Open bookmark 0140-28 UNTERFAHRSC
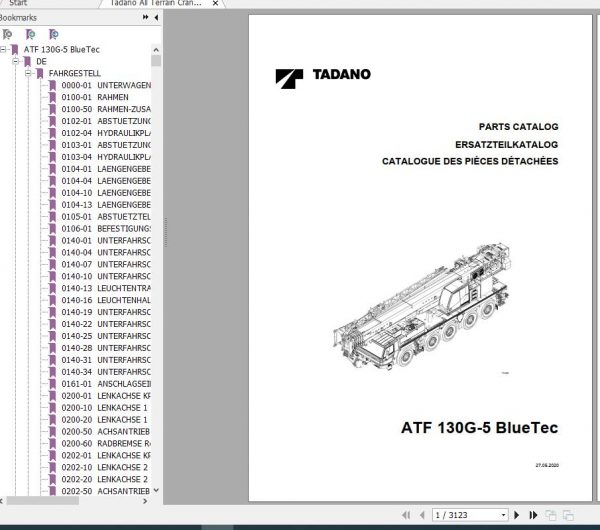600x530 pixels. click(106, 348)
